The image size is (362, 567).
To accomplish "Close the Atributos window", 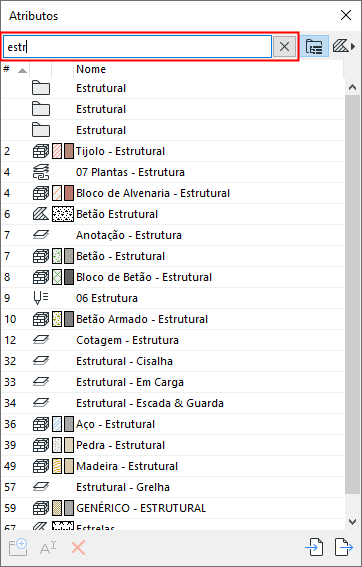I will click(x=346, y=15).
